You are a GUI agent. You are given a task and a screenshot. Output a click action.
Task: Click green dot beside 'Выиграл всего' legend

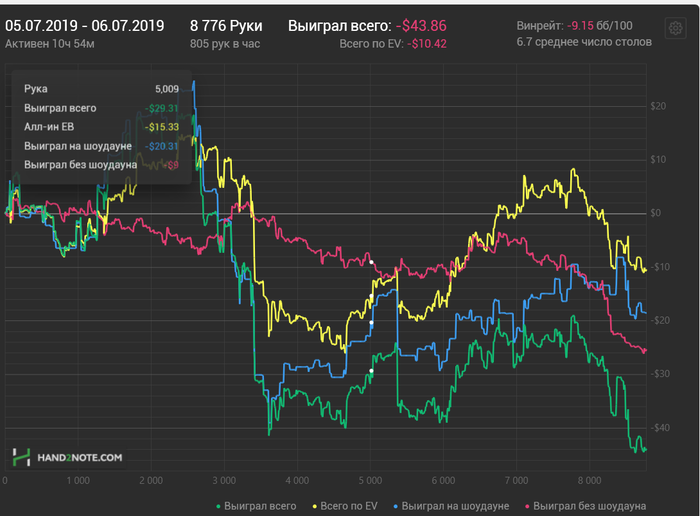tap(219, 507)
